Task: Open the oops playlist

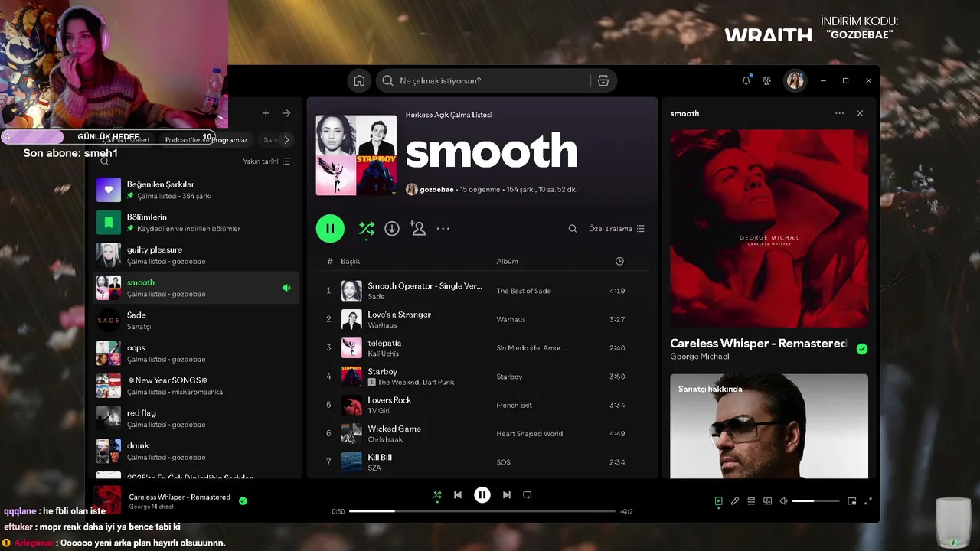Action: (195, 353)
